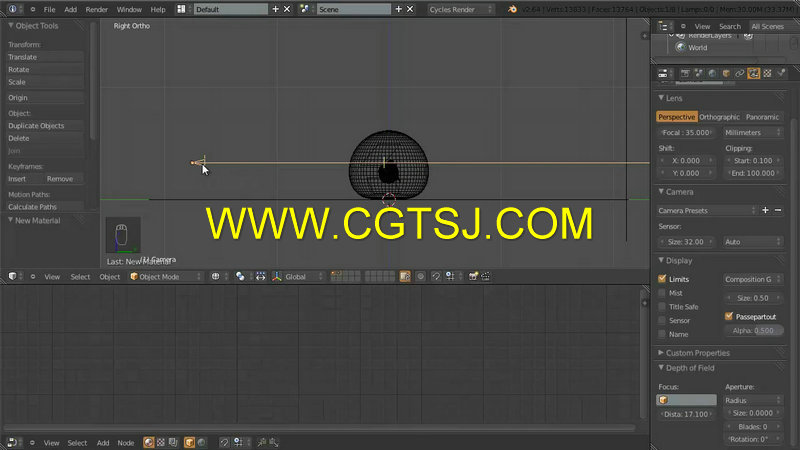
Task: Enable the Mist display checkbox
Action: pos(662,292)
